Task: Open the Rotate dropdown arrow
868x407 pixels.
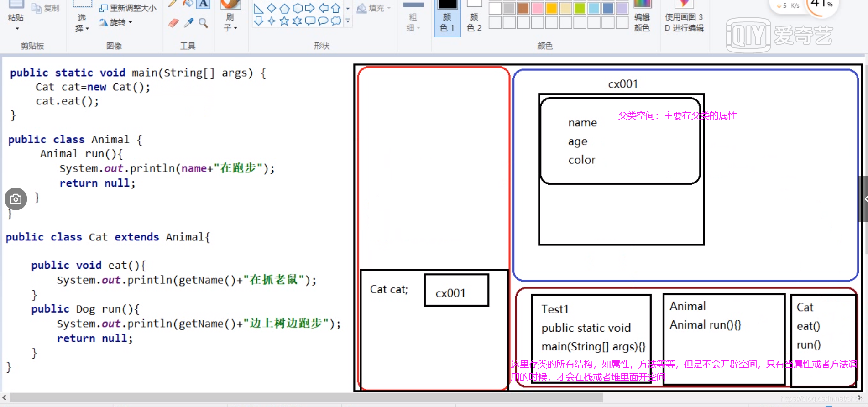Action: click(131, 22)
